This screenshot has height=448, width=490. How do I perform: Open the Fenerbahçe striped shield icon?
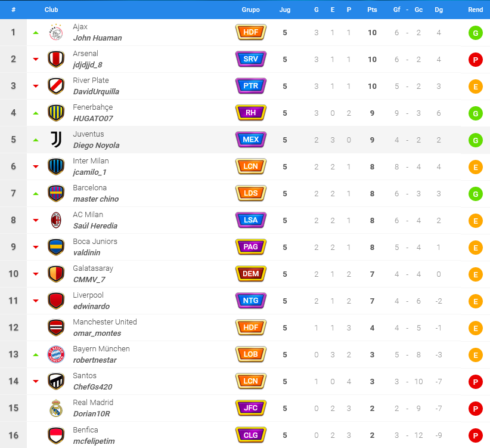click(x=56, y=113)
